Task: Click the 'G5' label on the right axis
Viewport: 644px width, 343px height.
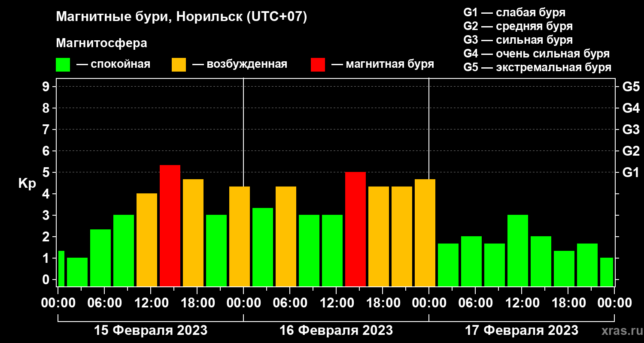Action: point(631,87)
